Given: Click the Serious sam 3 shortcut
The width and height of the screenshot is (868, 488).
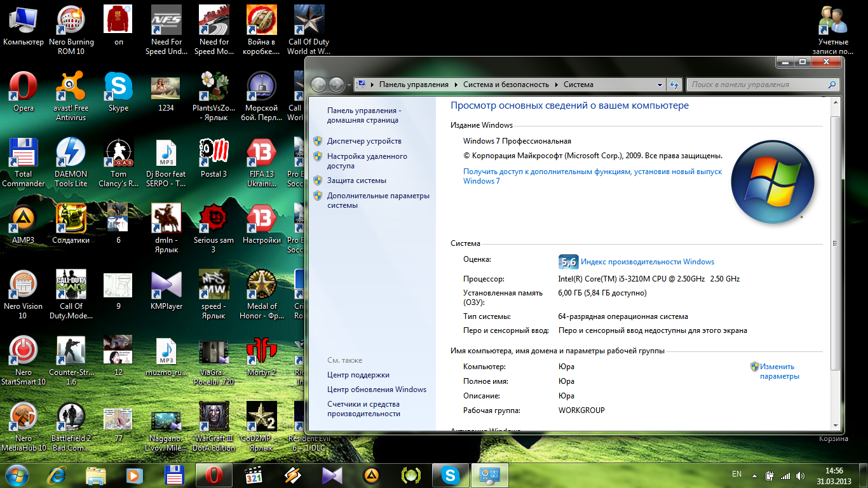Looking at the screenshot, I should coord(214,228).
